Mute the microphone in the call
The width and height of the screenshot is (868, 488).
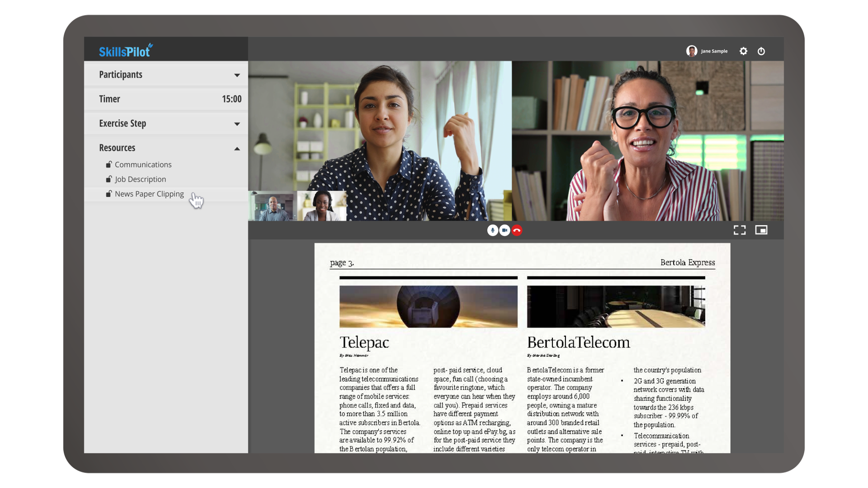coord(492,230)
